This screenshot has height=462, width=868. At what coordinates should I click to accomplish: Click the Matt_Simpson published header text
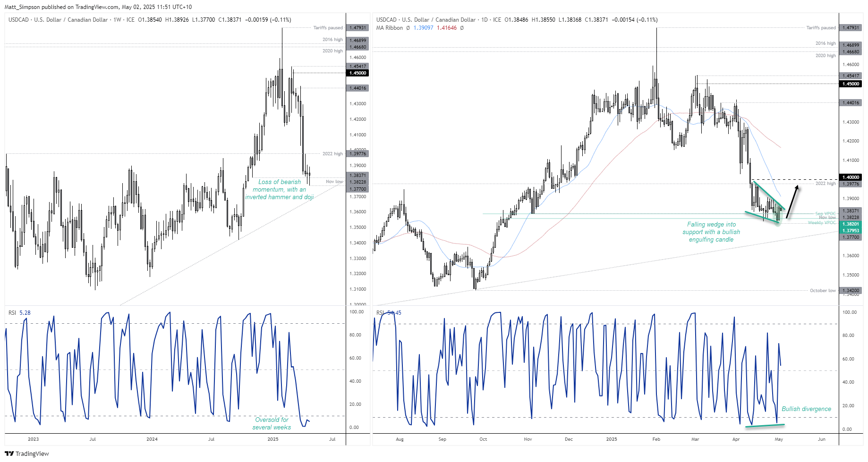98,7
